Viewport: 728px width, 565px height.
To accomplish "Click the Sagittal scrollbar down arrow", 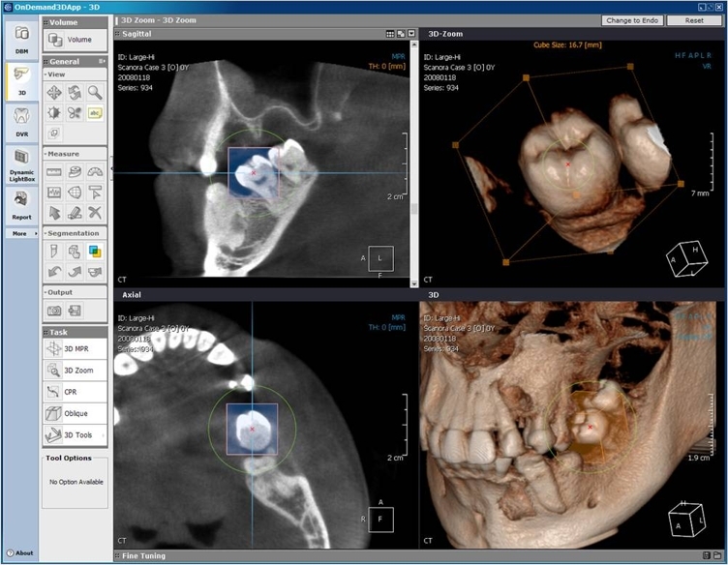I will click(414, 282).
